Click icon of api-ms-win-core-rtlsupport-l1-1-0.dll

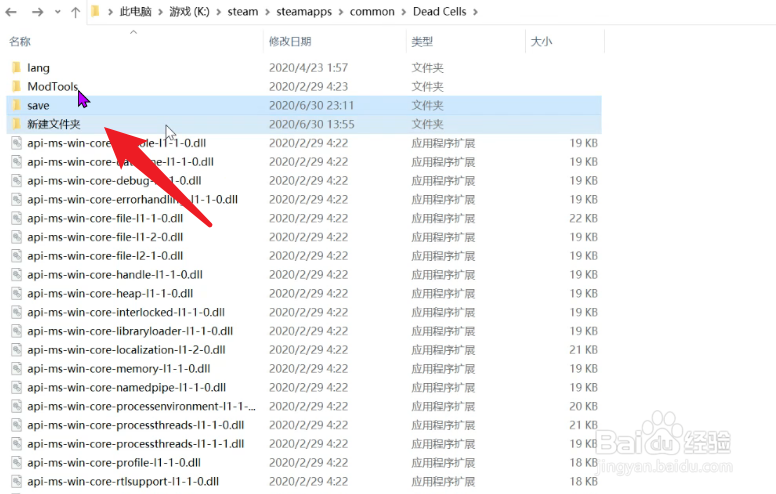16,481
